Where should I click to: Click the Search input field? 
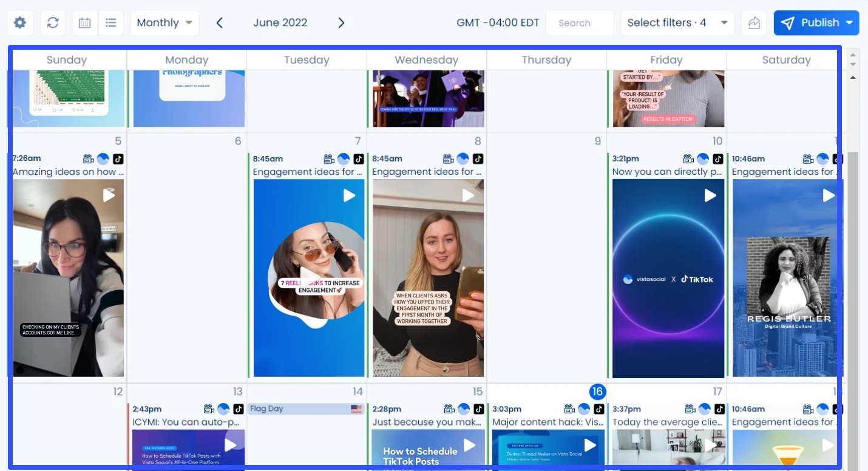pyautogui.click(x=579, y=23)
